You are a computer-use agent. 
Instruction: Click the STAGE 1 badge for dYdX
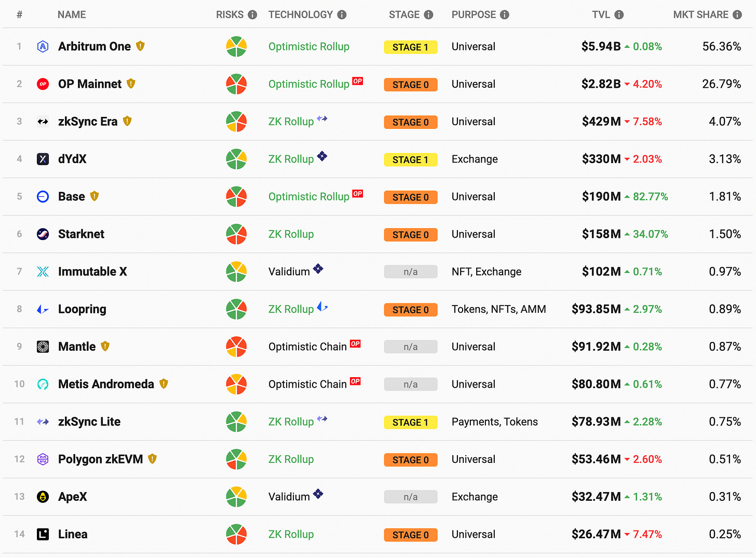tap(411, 160)
